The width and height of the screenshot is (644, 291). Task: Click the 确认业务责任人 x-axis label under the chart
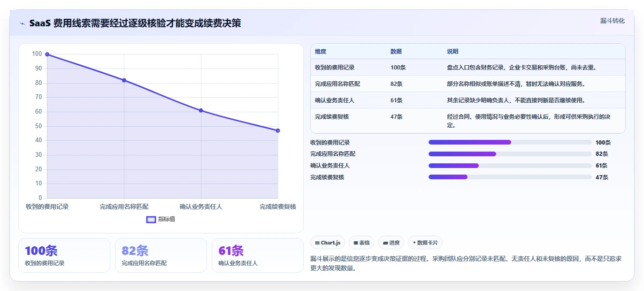[x=201, y=207]
